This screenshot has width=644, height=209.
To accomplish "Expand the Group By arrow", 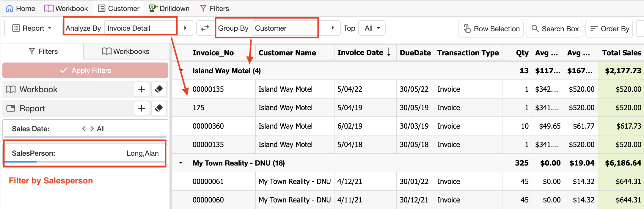I will pos(333,28).
